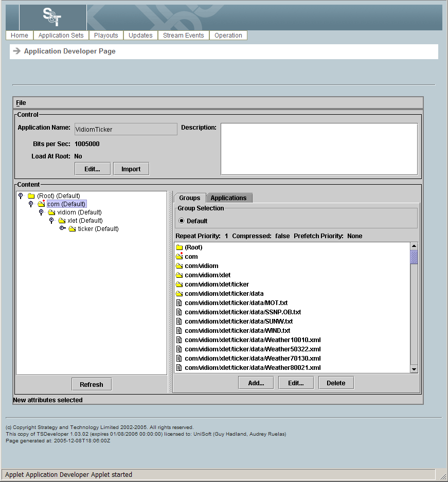Click the Delete button
This screenshot has height=482, width=448.
pos(336,383)
